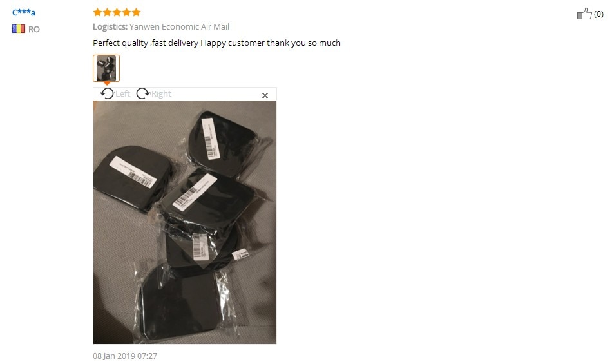Click the "Left" rotate label

(x=122, y=93)
